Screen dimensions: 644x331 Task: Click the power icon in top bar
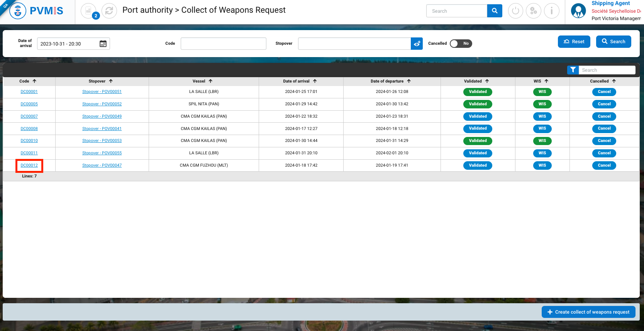(515, 11)
